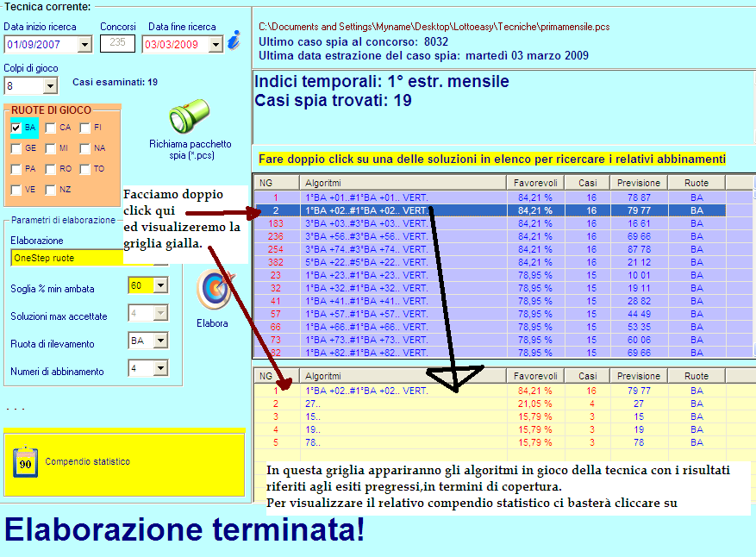Select yellow grid row '15..'

pyautogui.click(x=490, y=416)
